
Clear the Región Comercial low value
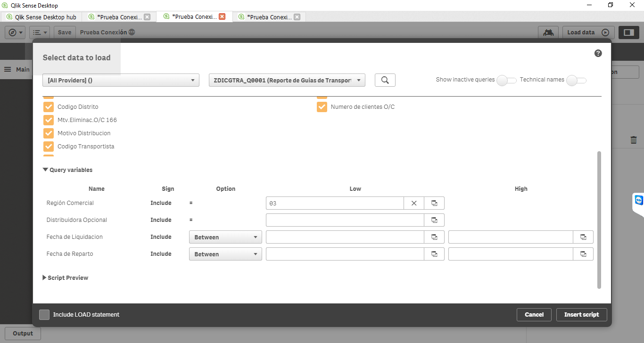(414, 203)
